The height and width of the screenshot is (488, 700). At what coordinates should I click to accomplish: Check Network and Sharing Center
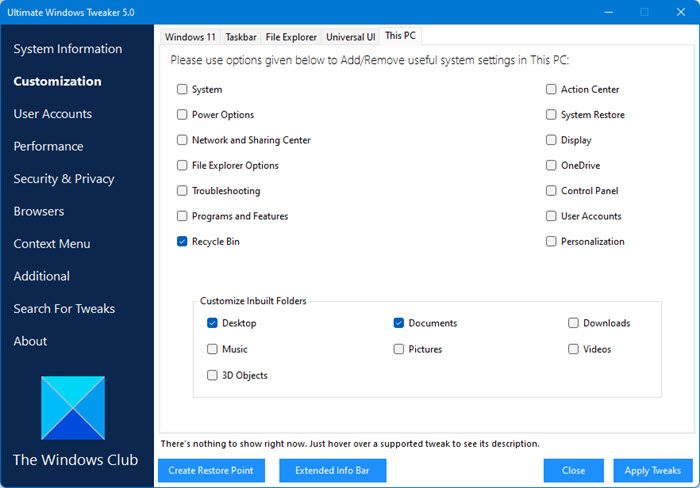coord(182,140)
